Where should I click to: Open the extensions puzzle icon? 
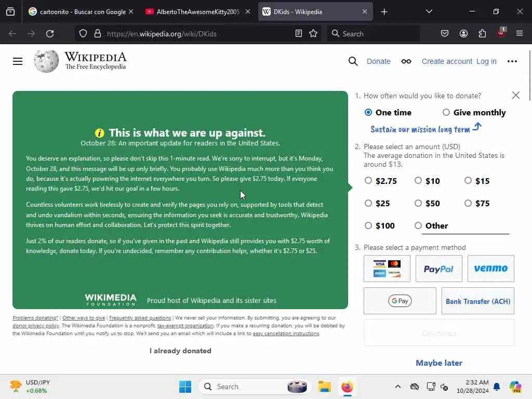[x=482, y=34]
